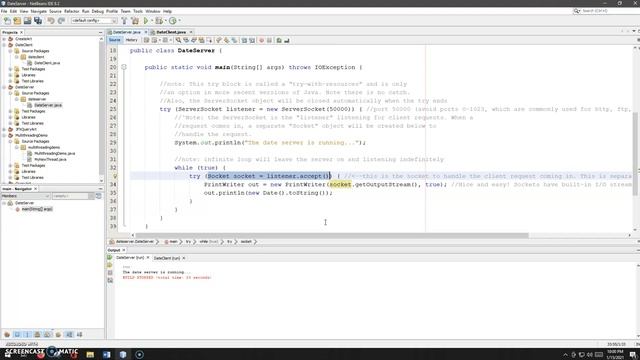
Task: Select DateClient.java in Projects tree
Action: (x=47, y=63)
